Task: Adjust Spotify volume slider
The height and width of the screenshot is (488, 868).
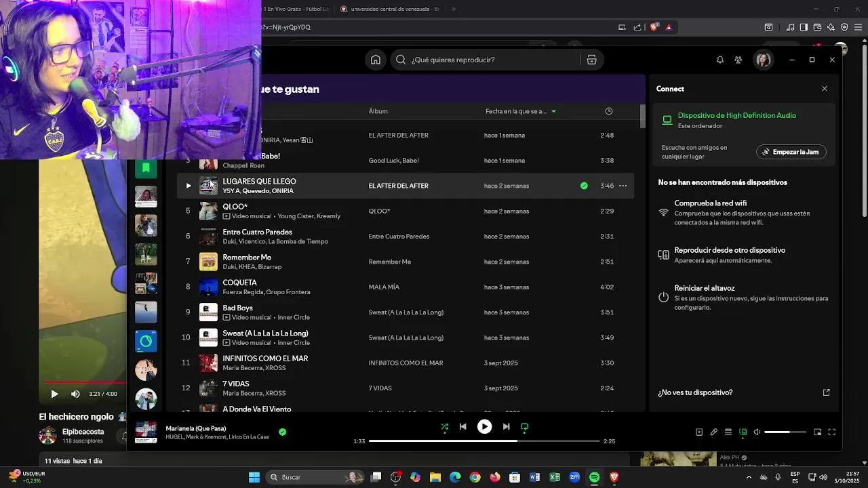Action: tap(785, 432)
